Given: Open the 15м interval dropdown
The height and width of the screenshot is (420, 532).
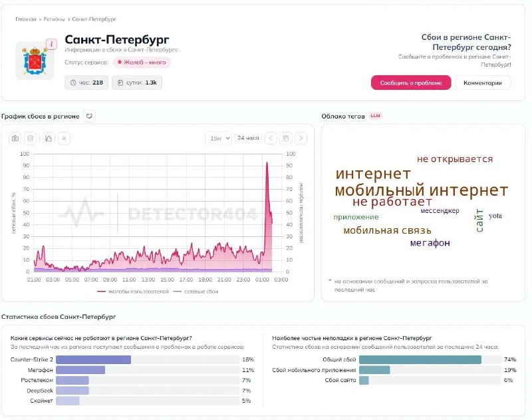Looking at the screenshot, I should pos(219,138).
